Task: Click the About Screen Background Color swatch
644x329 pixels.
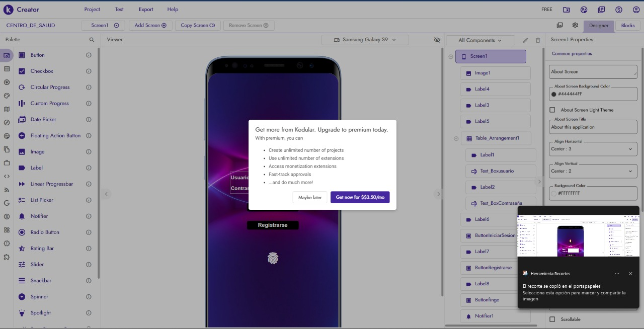Action: 554,94
